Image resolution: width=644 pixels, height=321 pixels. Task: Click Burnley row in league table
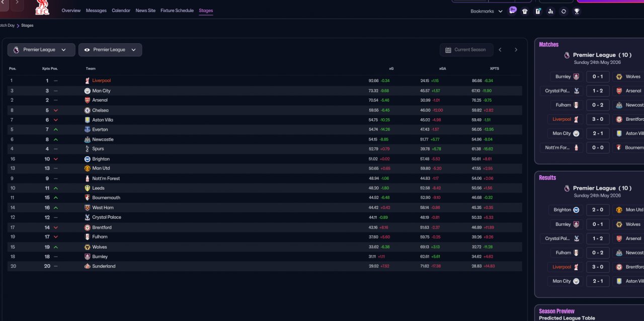coord(265,257)
